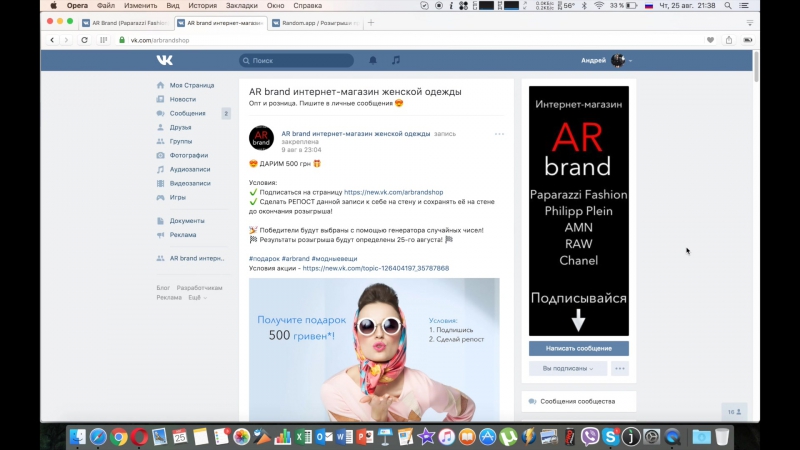
Task: Open a new tab with the plus button
Action: coord(371,22)
